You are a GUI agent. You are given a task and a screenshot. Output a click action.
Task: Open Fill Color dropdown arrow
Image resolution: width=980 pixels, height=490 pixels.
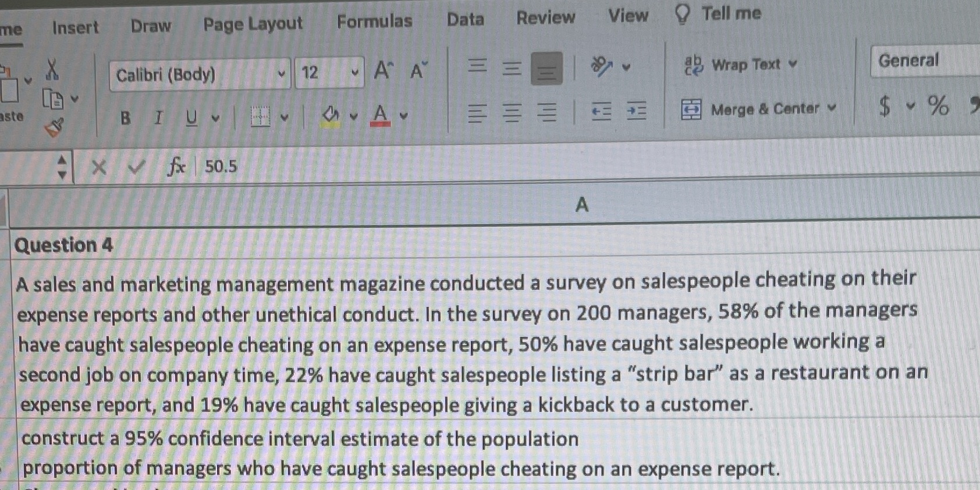coord(353,116)
